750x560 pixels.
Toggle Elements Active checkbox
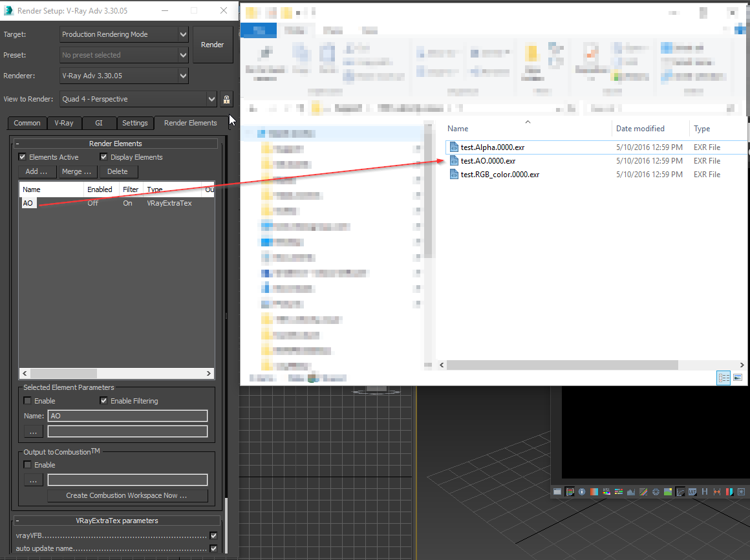point(22,157)
